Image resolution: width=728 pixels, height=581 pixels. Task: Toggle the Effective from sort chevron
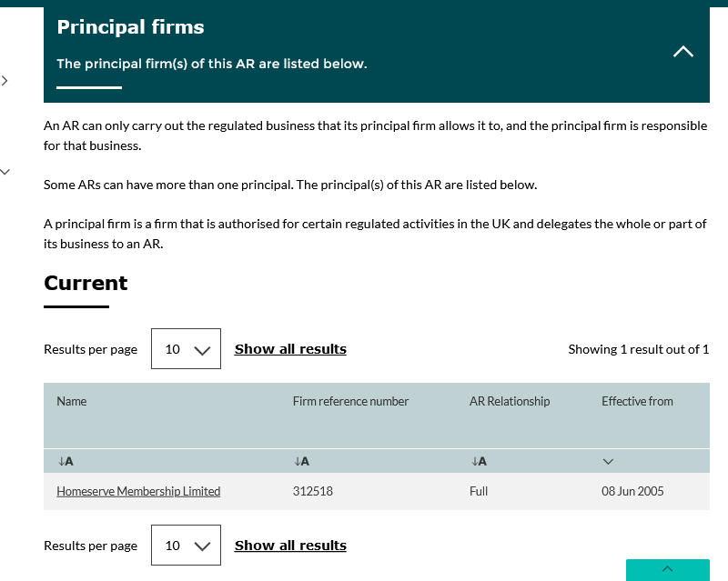click(609, 461)
